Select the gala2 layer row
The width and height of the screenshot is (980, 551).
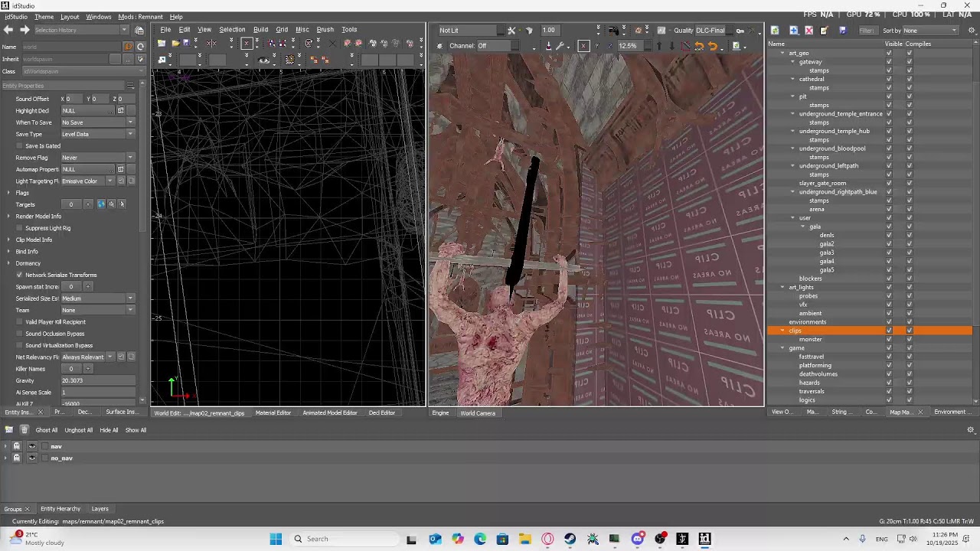[827, 244]
